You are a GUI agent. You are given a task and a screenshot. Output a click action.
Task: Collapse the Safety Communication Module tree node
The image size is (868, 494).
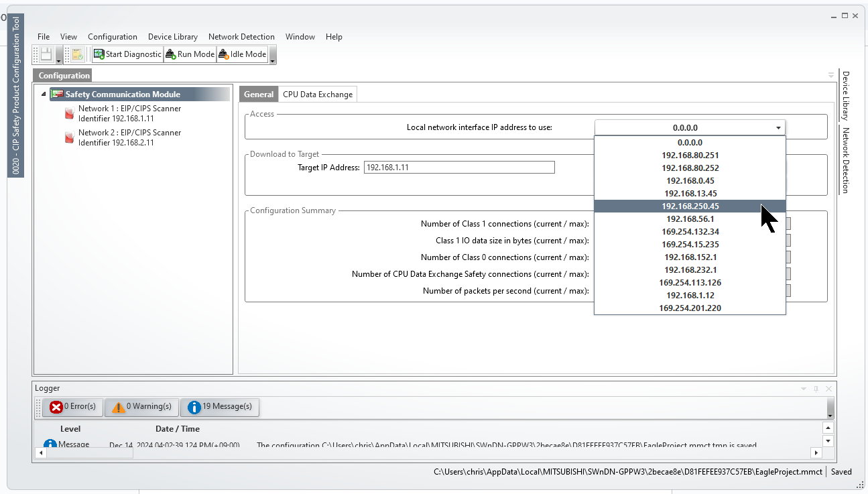44,95
